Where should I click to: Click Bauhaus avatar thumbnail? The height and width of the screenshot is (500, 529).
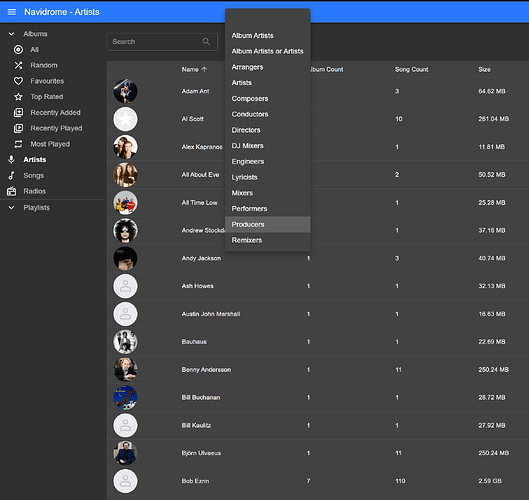[125, 342]
